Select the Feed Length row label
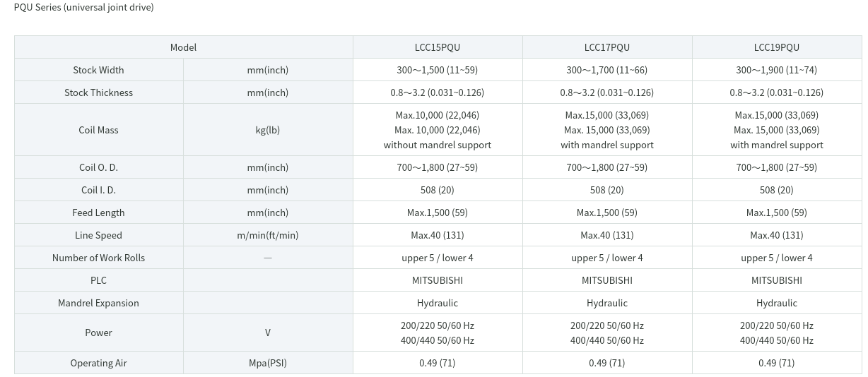The width and height of the screenshot is (868, 377). [x=99, y=213]
